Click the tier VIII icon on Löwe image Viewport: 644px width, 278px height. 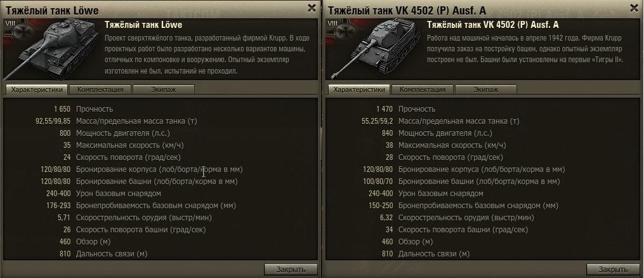click(x=10, y=23)
